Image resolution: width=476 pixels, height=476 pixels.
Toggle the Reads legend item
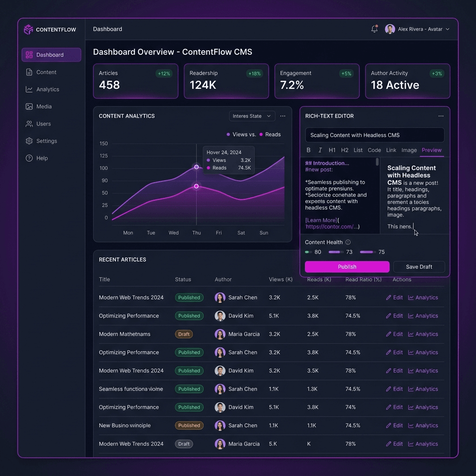[x=270, y=134]
